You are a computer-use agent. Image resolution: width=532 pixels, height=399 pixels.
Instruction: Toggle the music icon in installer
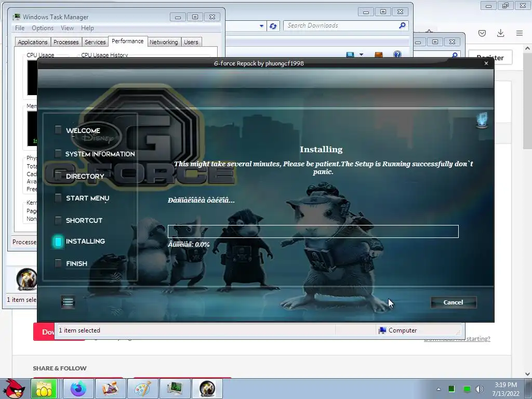click(x=482, y=121)
